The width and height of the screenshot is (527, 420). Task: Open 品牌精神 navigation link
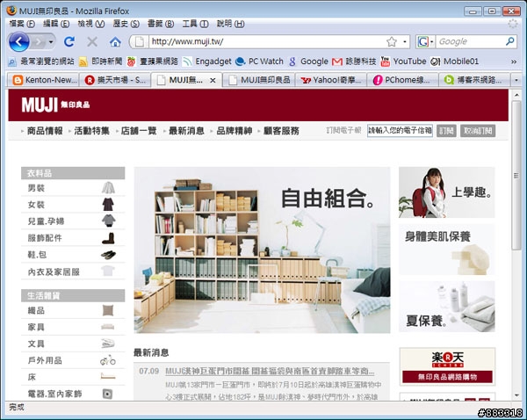coord(235,131)
